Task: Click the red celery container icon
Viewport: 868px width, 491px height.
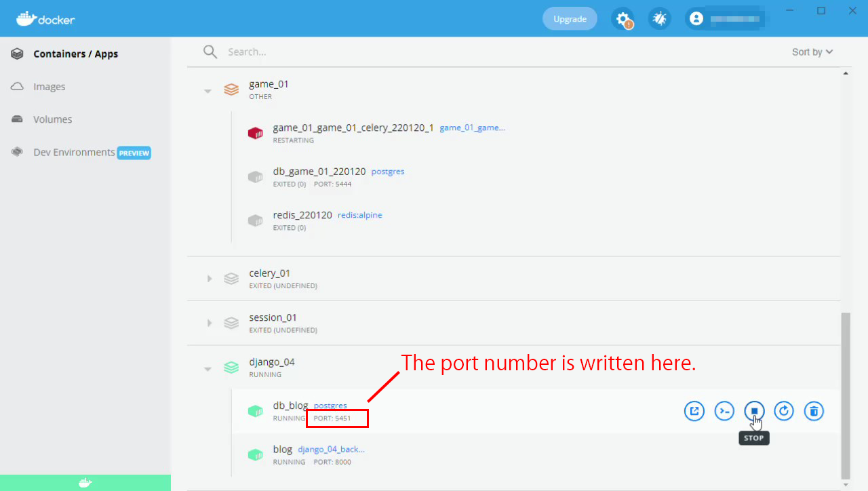Action: pos(255,133)
